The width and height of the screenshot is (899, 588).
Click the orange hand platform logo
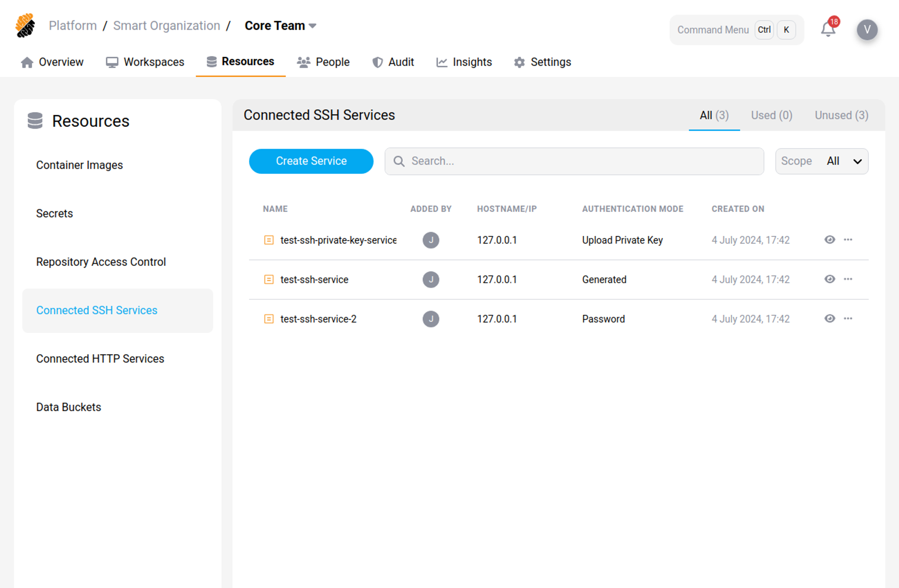[x=25, y=26]
